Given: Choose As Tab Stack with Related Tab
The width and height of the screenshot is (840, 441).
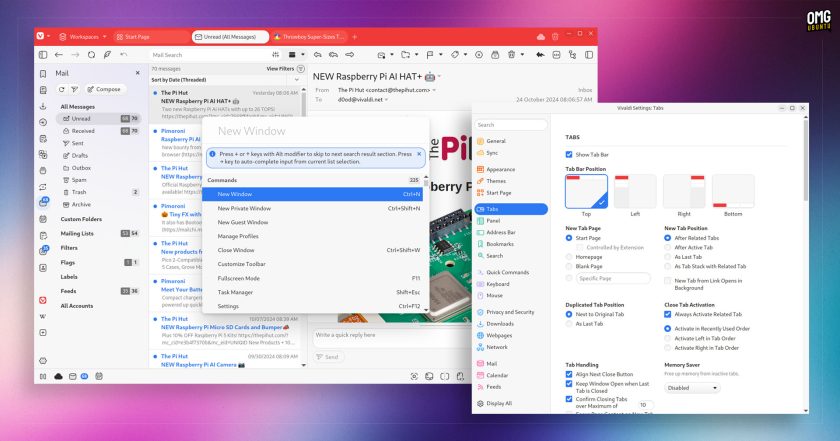Looking at the screenshot, I should point(668,266).
